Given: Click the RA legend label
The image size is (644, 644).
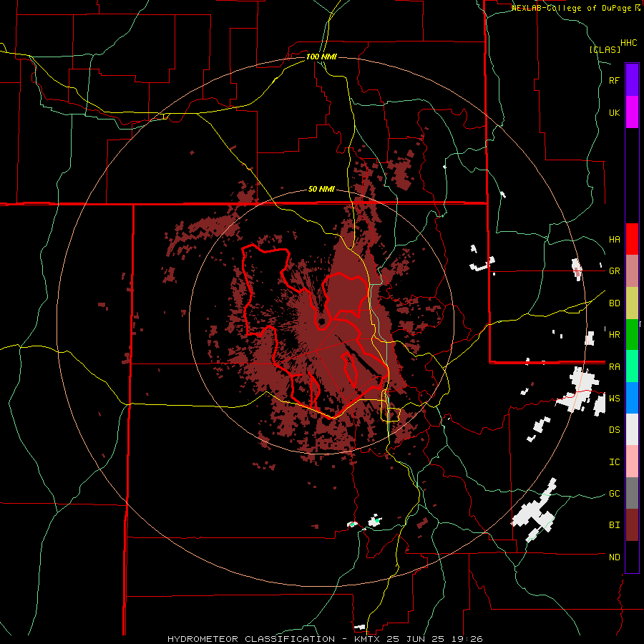Looking at the screenshot, I should (x=614, y=367).
